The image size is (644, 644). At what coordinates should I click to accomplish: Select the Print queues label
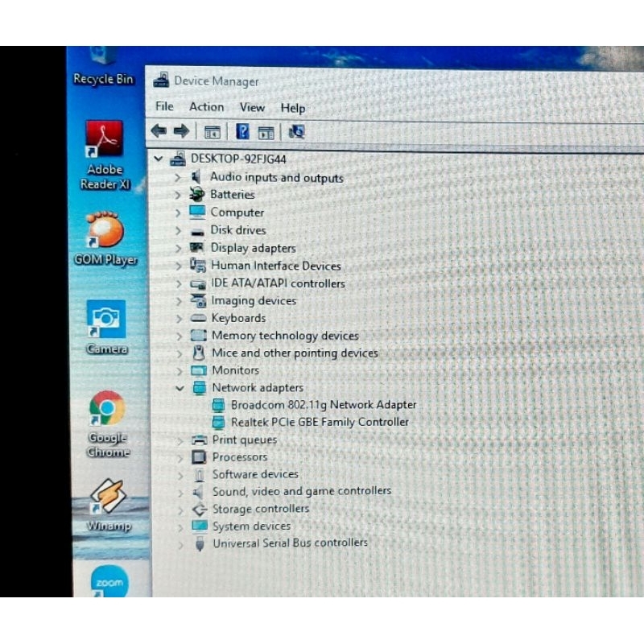pyautogui.click(x=245, y=440)
